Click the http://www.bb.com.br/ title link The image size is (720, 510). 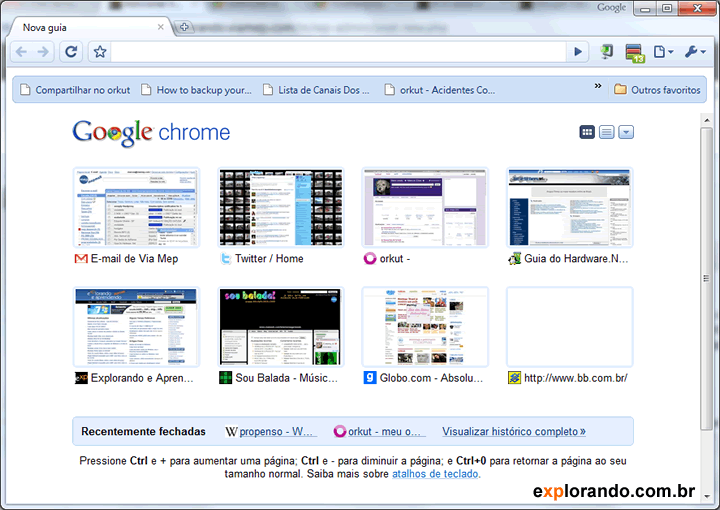coord(576,378)
